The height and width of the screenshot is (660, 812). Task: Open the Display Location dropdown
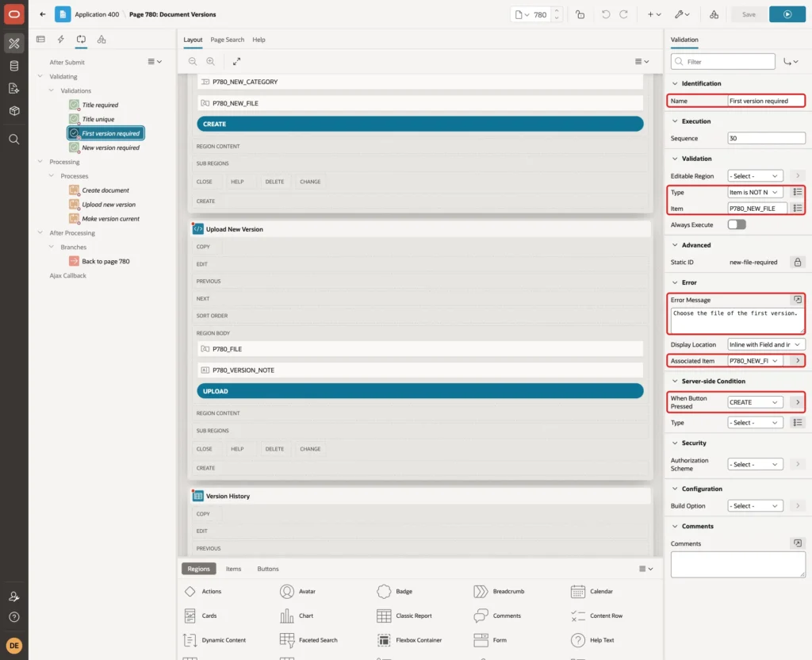pyautogui.click(x=766, y=344)
